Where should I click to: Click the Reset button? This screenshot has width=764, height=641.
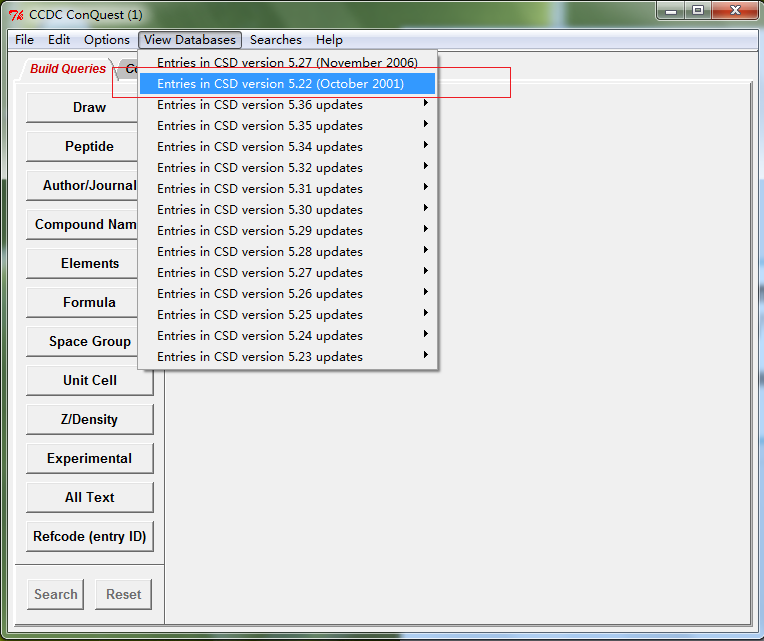point(123,594)
